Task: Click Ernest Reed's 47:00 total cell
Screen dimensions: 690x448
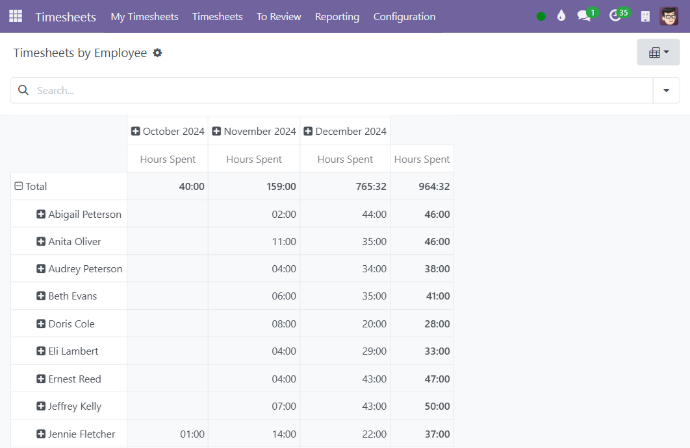Action: click(x=422, y=378)
